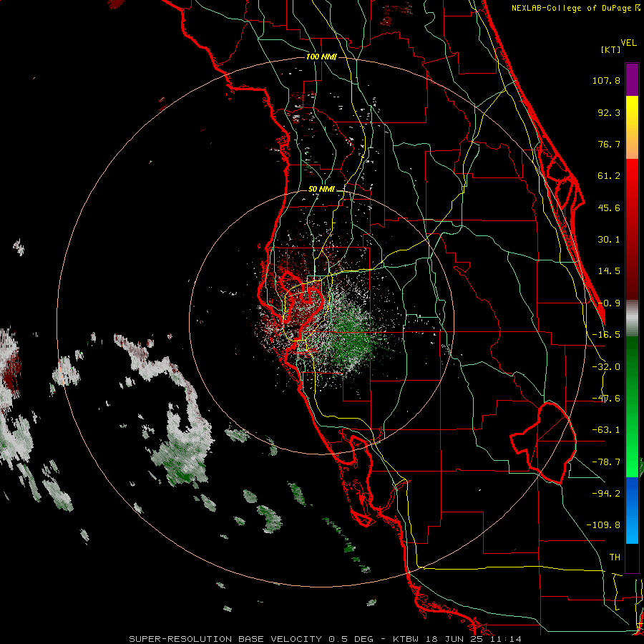The width and height of the screenshot is (644, 644).
Task: Click the Super-Resolution Base Velocity caption
Action: pos(326,639)
